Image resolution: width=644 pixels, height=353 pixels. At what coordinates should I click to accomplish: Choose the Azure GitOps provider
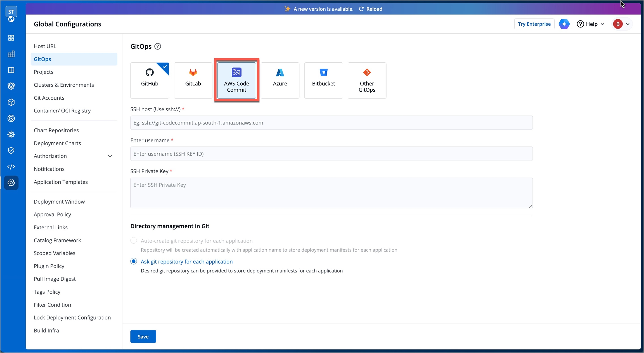pyautogui.click(x=280, y=80)
